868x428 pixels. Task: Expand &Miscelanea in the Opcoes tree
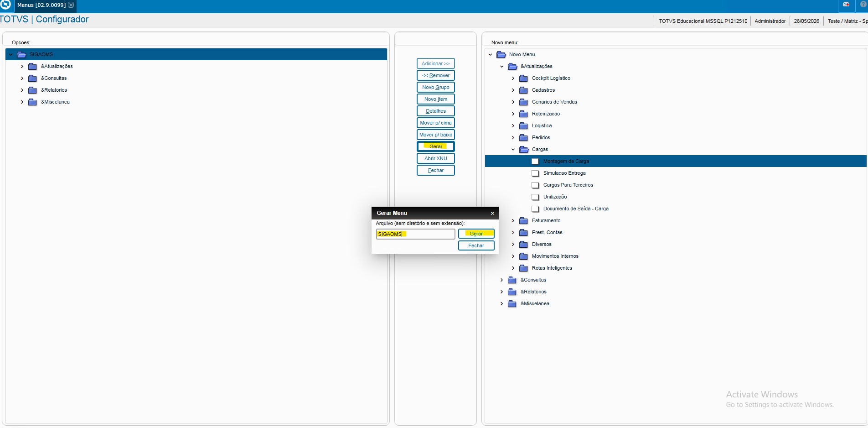pos(22,102)
